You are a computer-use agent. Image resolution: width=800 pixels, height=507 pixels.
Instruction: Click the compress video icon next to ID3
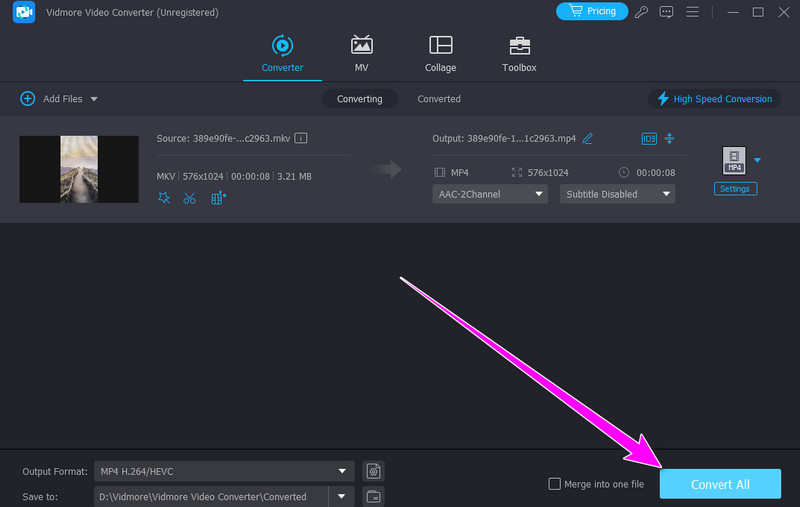[x=670, y=138]
